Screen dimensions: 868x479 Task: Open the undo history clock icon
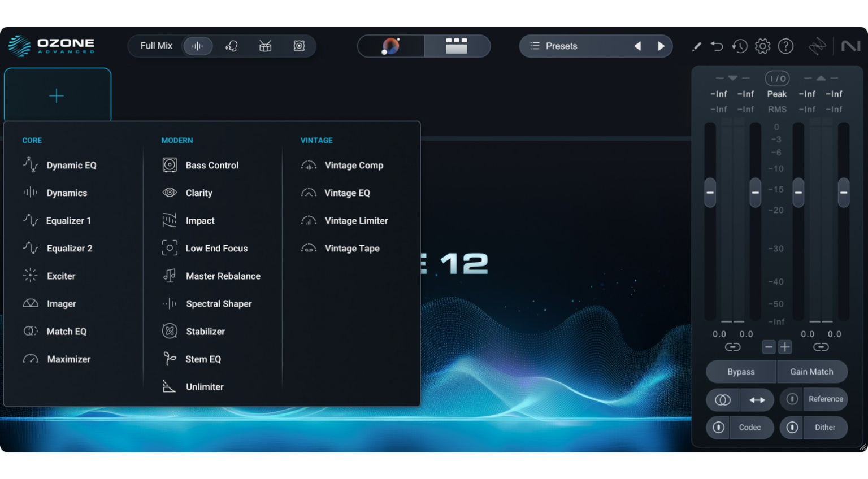(x=739, y=46)
